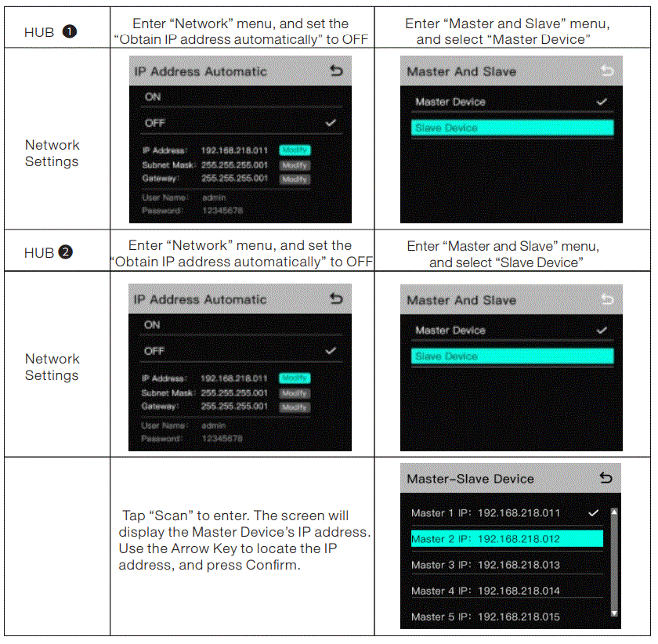
Task: Select OFF option in HUB 2 IP Address Automatic
Action: [x=241, y=351]
